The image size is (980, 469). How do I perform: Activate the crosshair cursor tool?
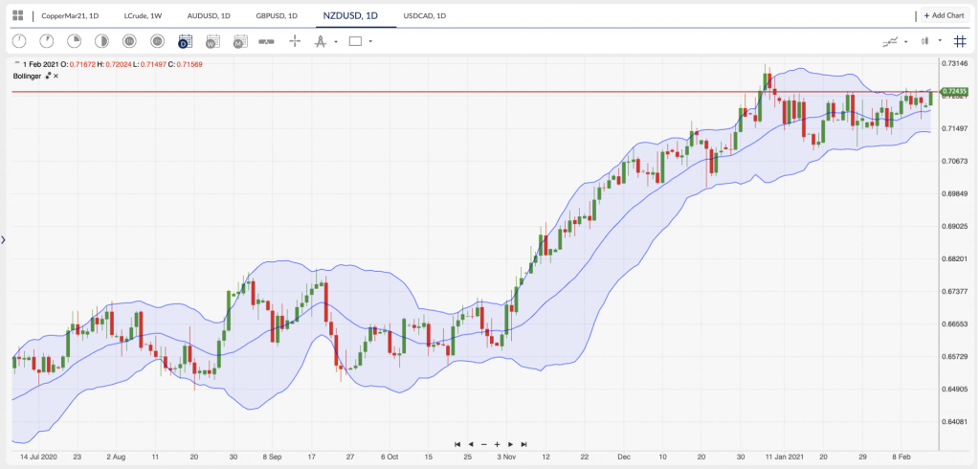pyautogui.click(x=295, y=41)
